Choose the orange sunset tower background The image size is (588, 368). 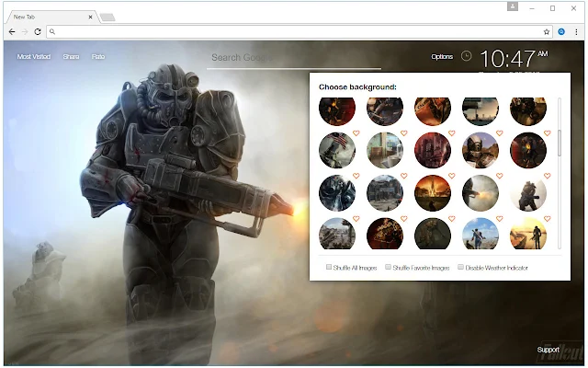(x=433, y=193)
